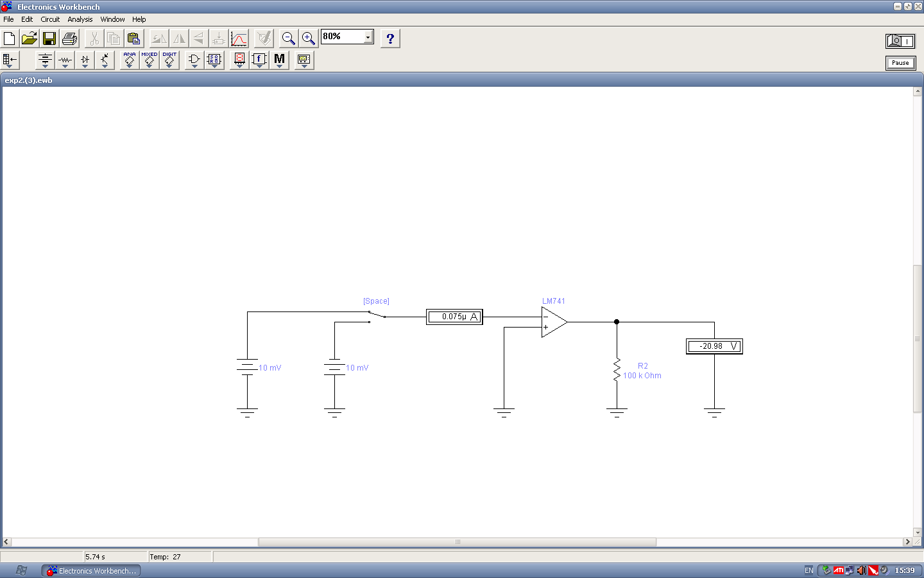The height and width of the screenshot is (578, 924).
Task: Toggle the [Space] switch in circuit
Action: tap(377, 316)
